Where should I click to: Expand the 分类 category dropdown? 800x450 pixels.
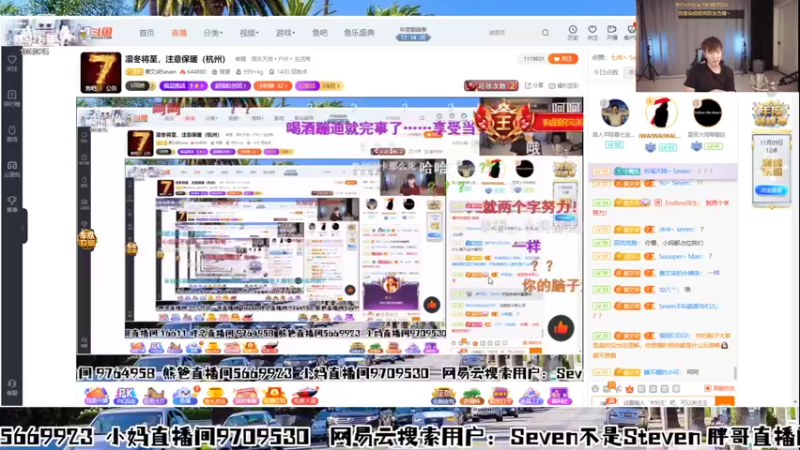point(213,33)
